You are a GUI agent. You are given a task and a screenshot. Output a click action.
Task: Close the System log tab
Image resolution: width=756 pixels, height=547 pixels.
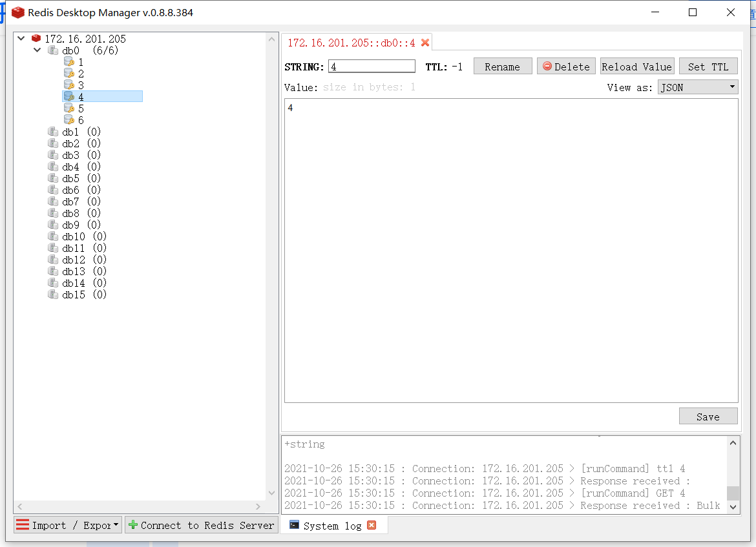[372, 525]
